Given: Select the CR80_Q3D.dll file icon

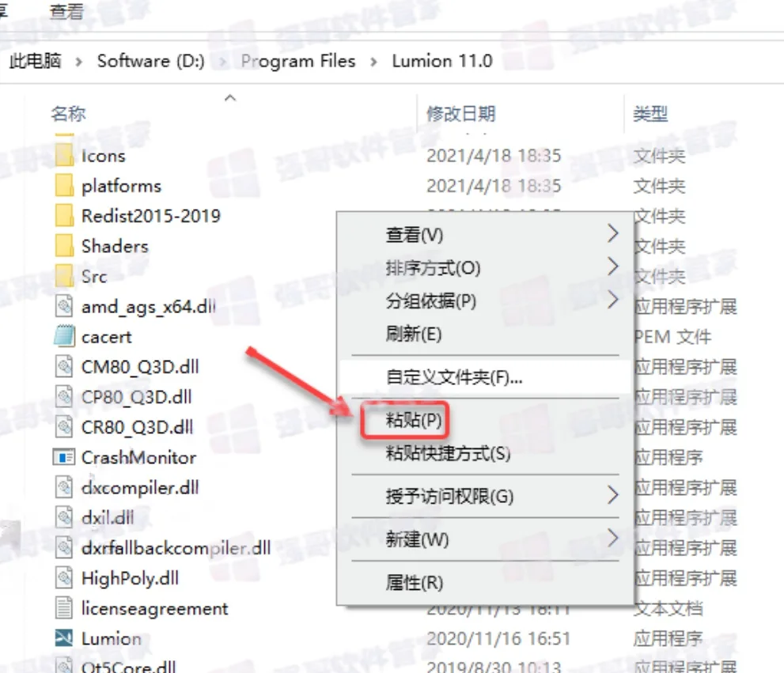Looking at the screenshot, I should coord(64,426).
